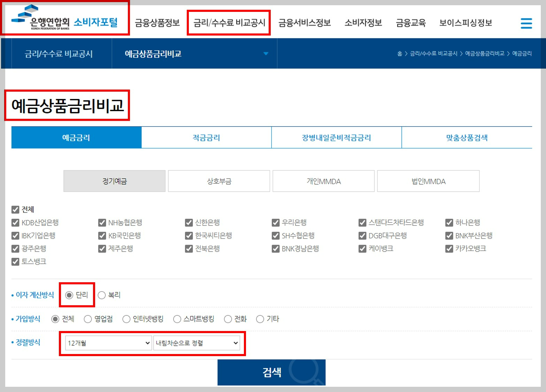546x392 pixels.
Task: Open the 12개월 period dropdown
Action: coord(108,343)
